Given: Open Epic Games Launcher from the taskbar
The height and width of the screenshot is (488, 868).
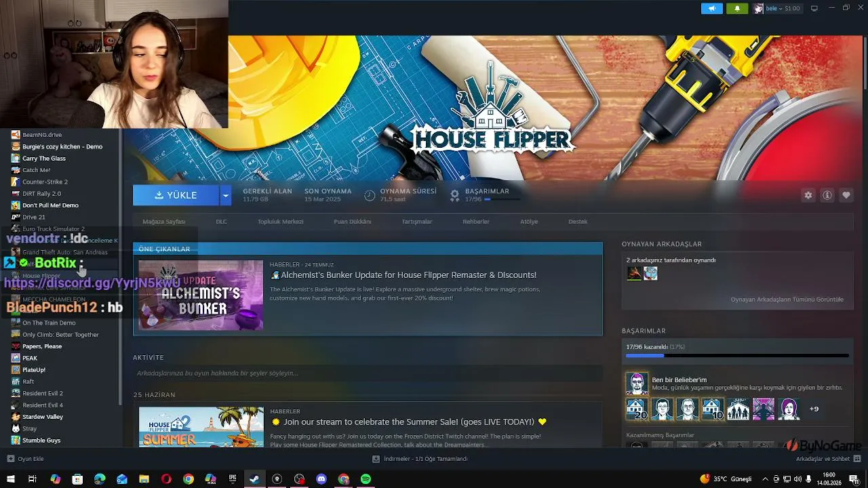Looking at the screenshot, I should (233, 479).
